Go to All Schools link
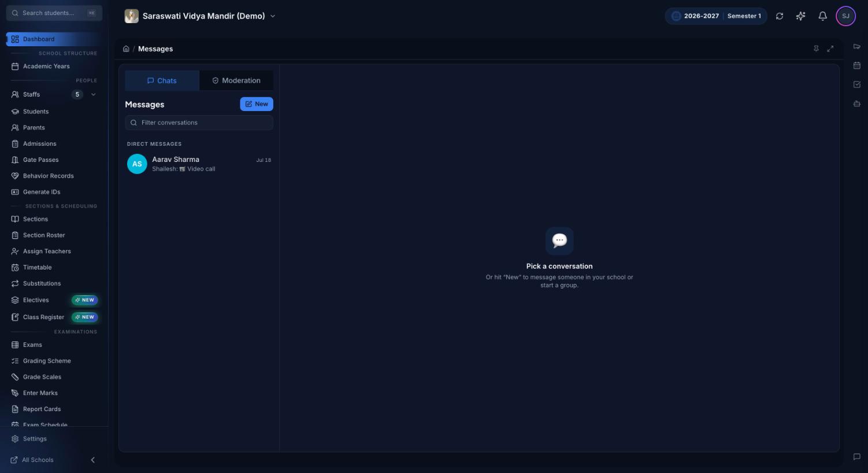Screen dimensions: 868x473 32,460
